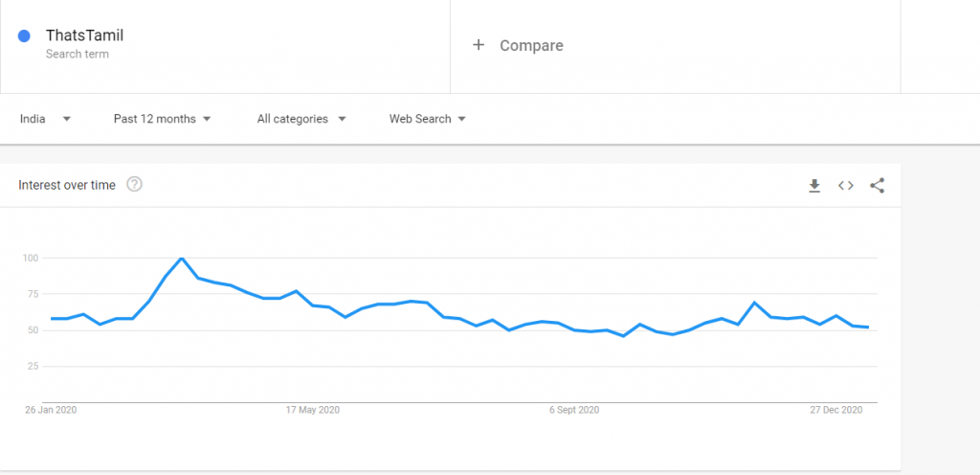The height and width of the screenshot is (475, 980).
Task: Open the All categories dropdown
Action: (301, 119)
